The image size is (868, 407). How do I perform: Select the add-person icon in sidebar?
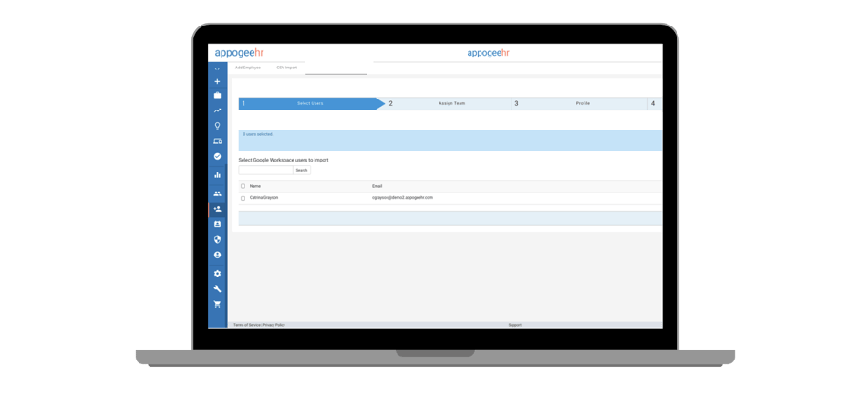(217, 209)
